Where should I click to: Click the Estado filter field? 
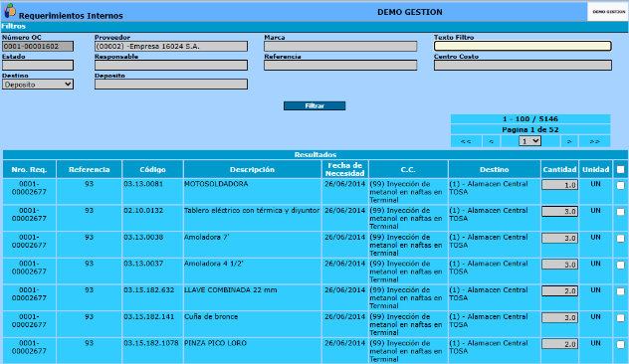coord(38,66)
